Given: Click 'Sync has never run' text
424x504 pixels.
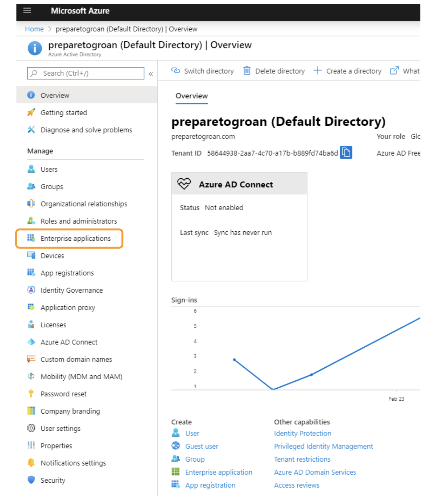Looking at the screenshot, I should point(243,233).
